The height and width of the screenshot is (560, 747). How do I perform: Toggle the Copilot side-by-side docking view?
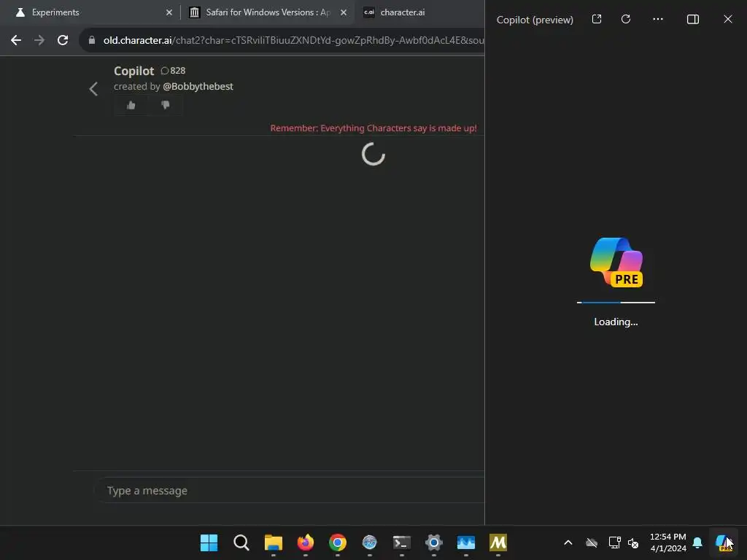693,19
